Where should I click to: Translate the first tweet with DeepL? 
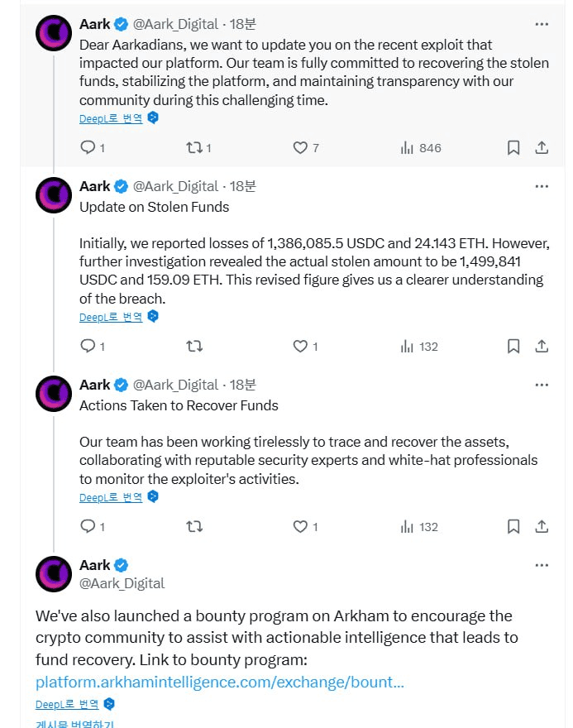pyautogui.click(x=111, y=118)
